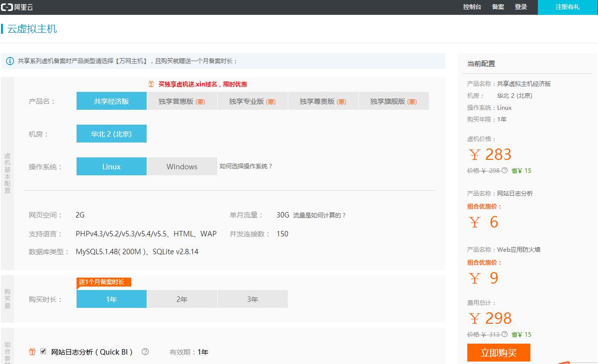
Task: Open 控制台 in the top navigation
Action: coord(472,7)
